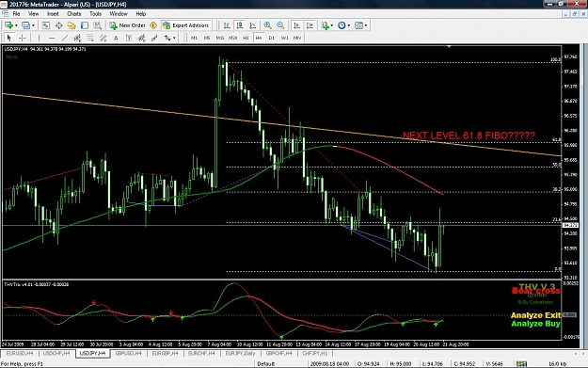Toggle Chart Shift button

tap(310, 25)
